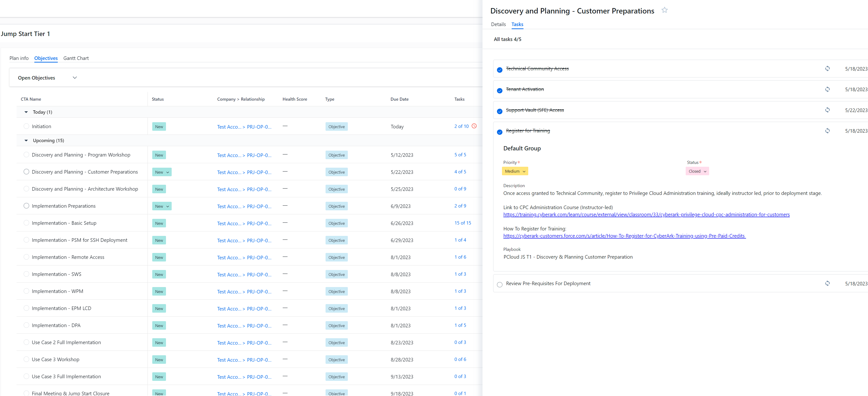Select the radio button next to Initiation CTA

pyautogui.click(x=26, y=126)
